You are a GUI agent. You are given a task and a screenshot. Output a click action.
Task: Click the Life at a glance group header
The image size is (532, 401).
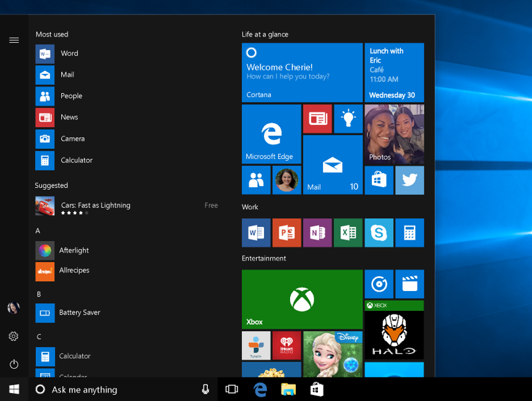tap(265, 34)
